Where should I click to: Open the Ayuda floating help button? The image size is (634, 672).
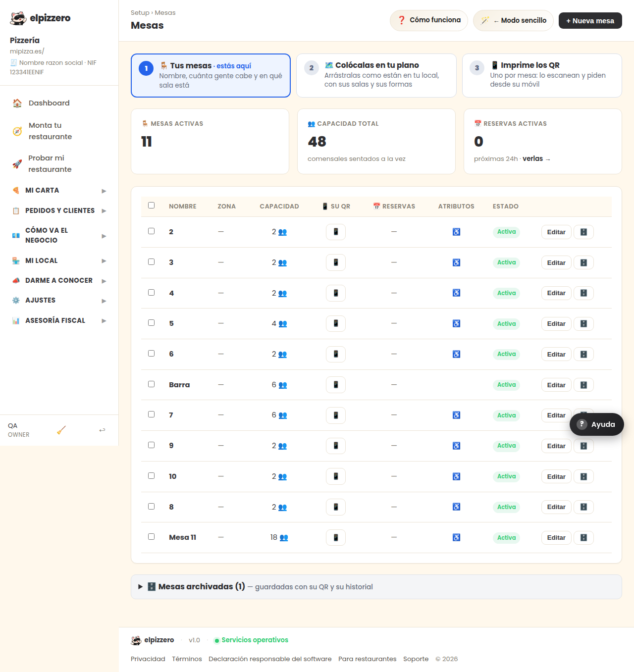point(596,424)
